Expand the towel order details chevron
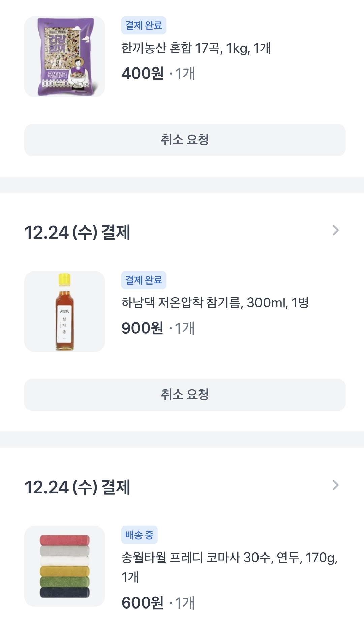This screenshot has height=622, width=364. 335,485
